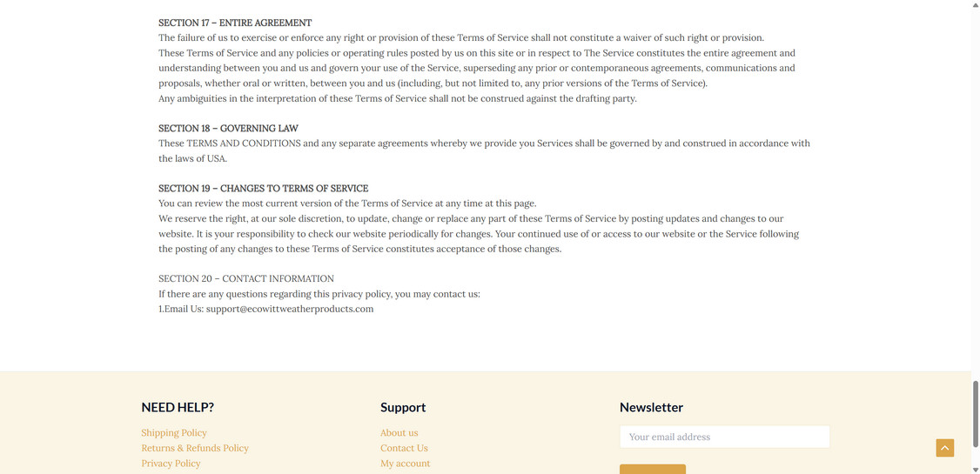980x474 pixels.
Task: Click the orange back-to-top arrow button
Action: point(944,447)
